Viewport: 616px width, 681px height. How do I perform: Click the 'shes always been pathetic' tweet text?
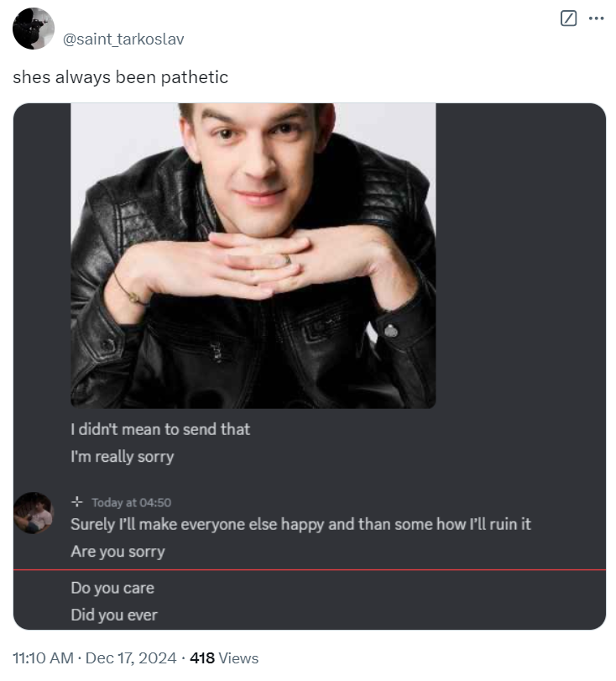coord(120,77)
